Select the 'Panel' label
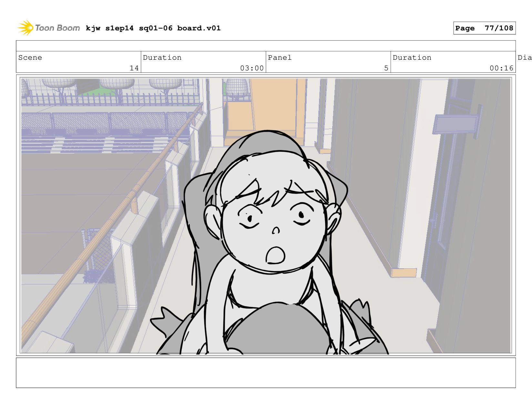This screenshot has width=532, height=412. [x=280, y=57]
